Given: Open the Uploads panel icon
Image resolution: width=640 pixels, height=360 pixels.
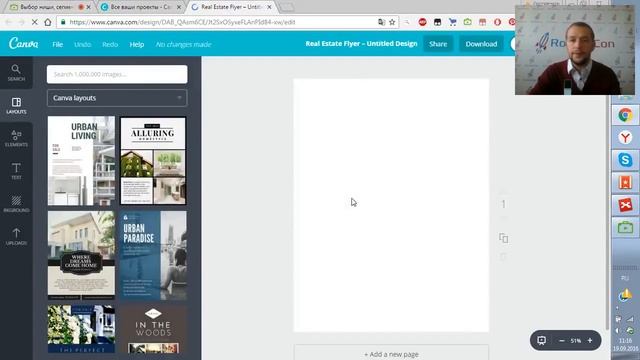Looking at the screenshot, I should pyautogui.click(x=16, y=236).
